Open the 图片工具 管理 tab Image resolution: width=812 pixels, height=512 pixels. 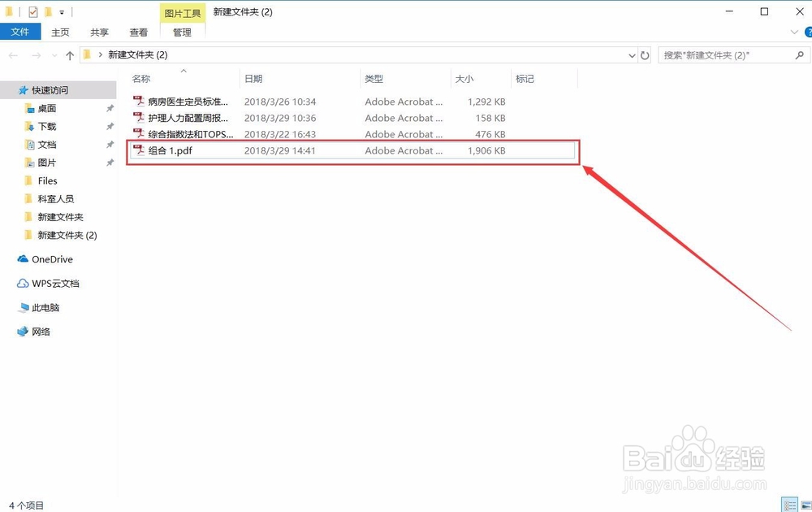point(182,32)
